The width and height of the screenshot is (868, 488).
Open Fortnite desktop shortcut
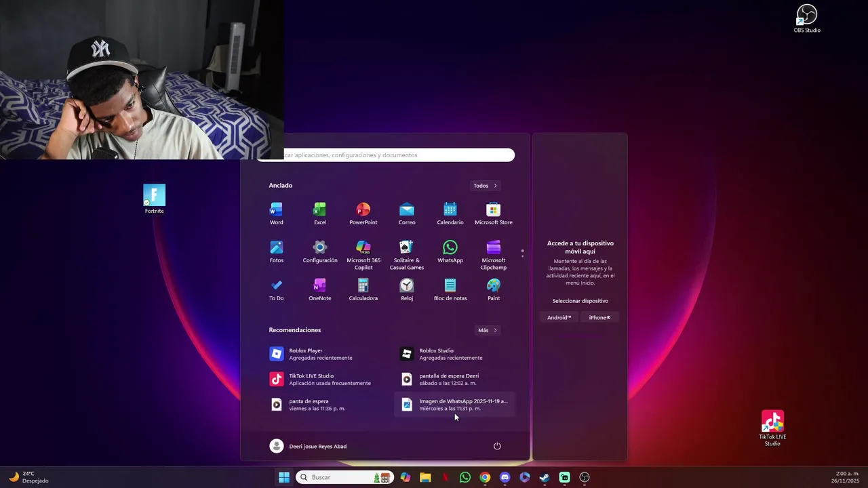tap(154, 199)
